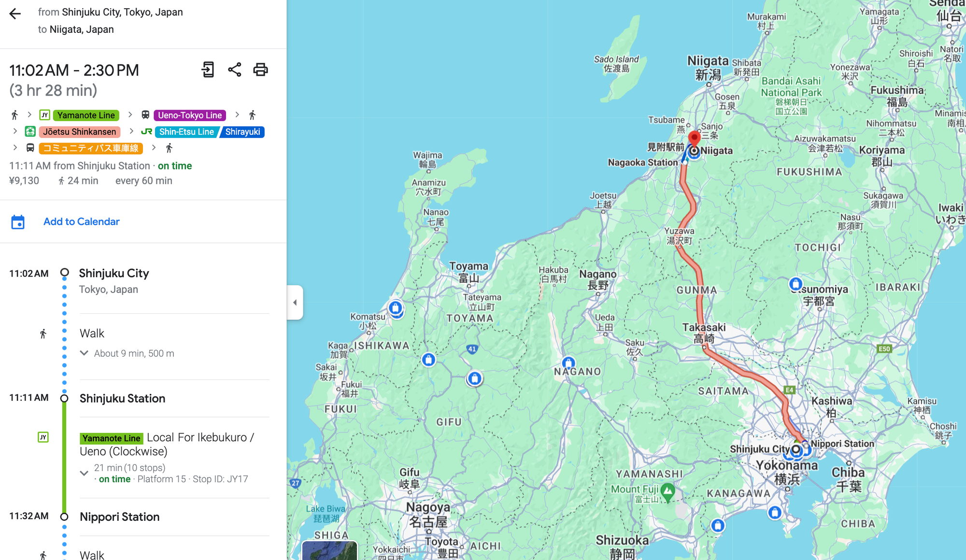Click the share directions icon
The image size is (966, 560).
pyautogui.click(x=235, y=70)
